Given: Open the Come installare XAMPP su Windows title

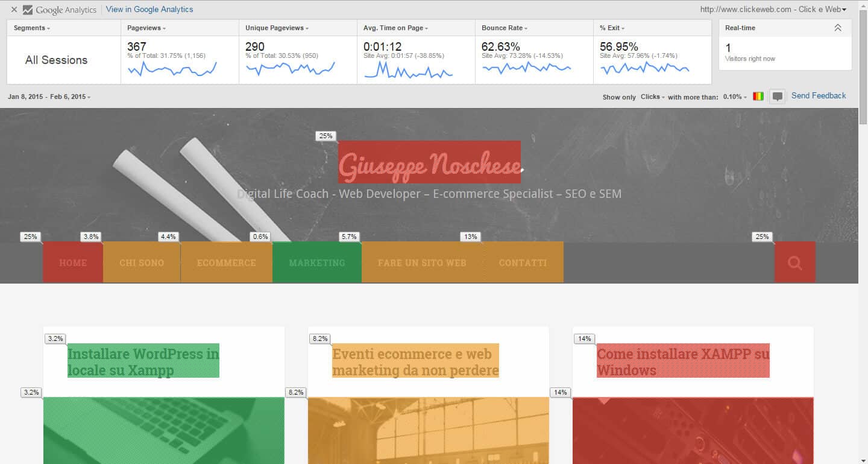Looking at the screenshot, I should (683, 361).
